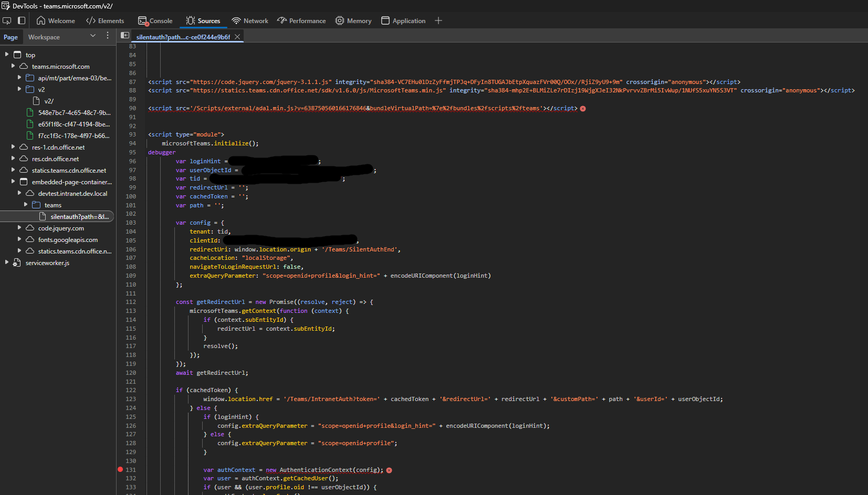Switch to the Network tab
Screen dimensions: 868x495
tap(250, 21)
